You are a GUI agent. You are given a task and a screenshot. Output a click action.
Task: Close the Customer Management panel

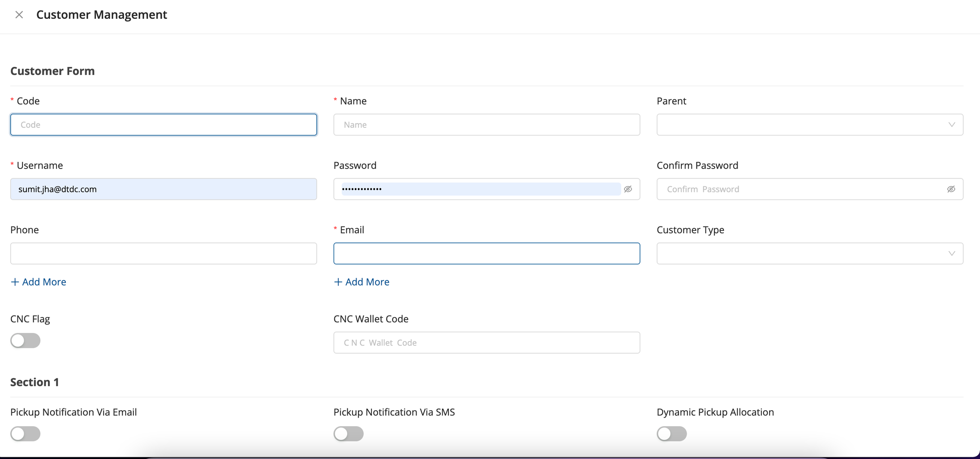(19, 15)
